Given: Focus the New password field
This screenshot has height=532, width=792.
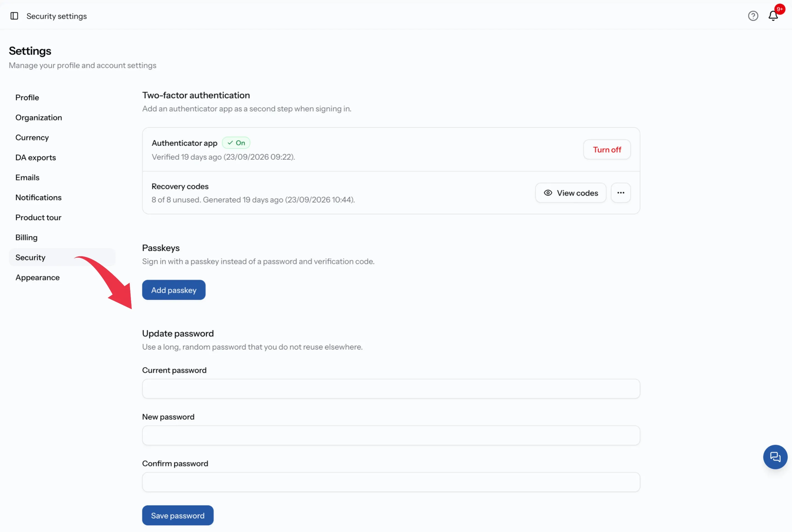Looking at the screenshot, I should pos(391,435).
